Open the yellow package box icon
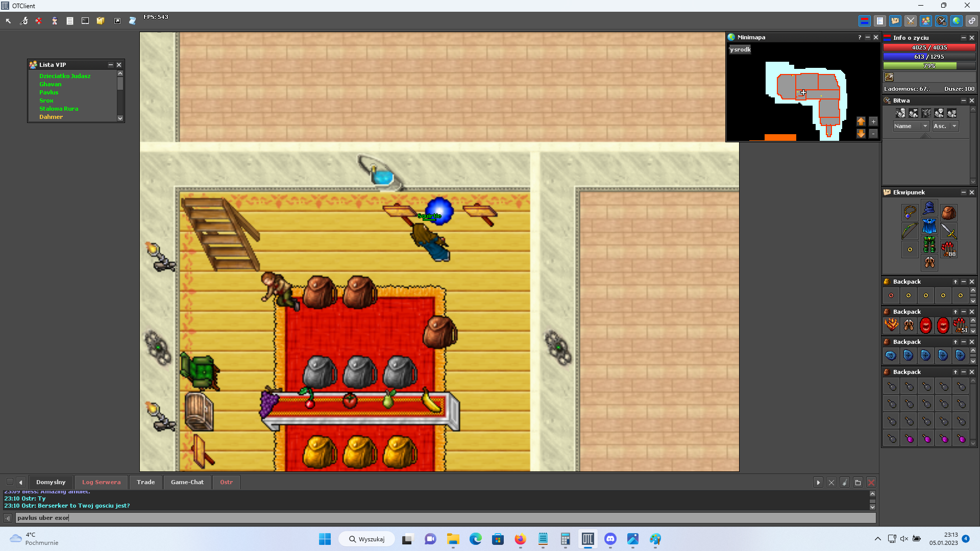980x551 pixels. coord(101,21)
